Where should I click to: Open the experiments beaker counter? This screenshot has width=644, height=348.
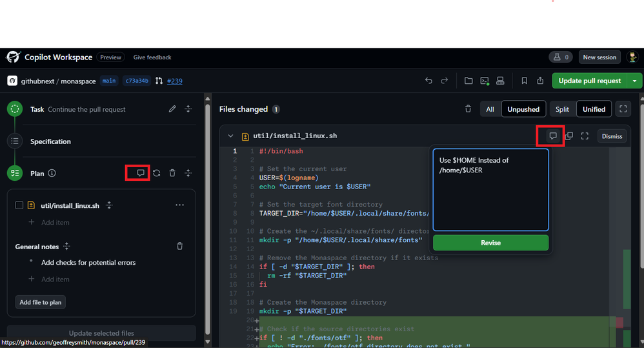tap(561, 57)
